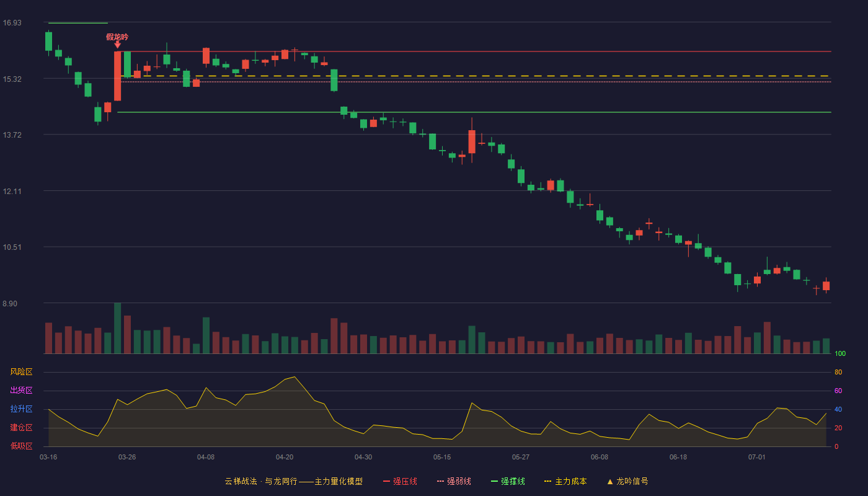Select the 低吸区 zone label
This screenshot has height=496, width=868.
[21, 446]
